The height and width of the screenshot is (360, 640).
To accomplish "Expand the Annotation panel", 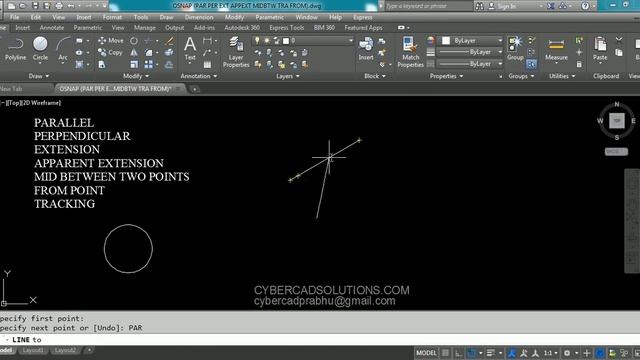I will [x=199, y=76].
